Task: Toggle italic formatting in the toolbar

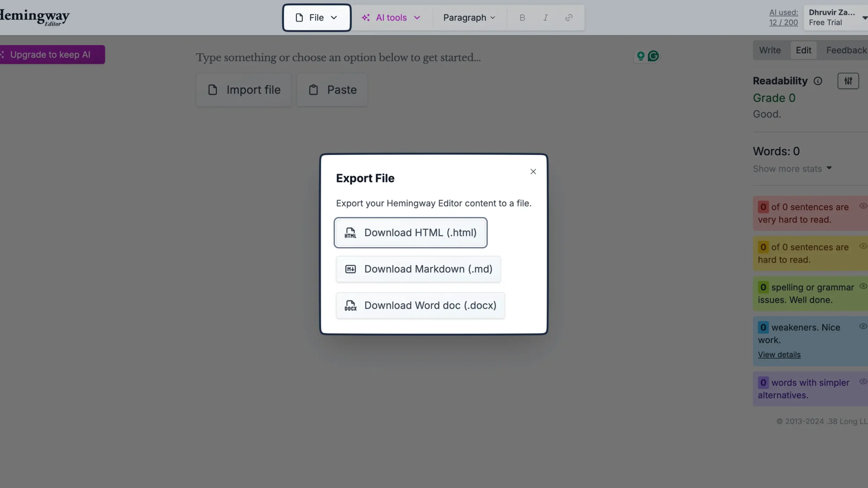Action: [545, 17]
